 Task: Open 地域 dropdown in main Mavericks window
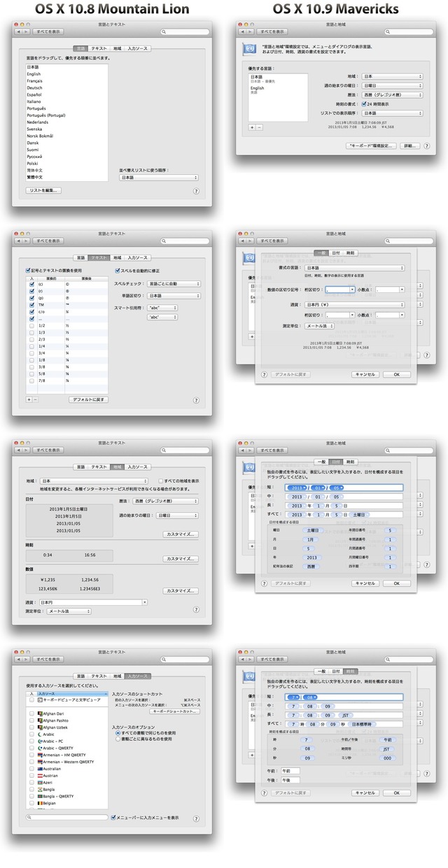391,76
